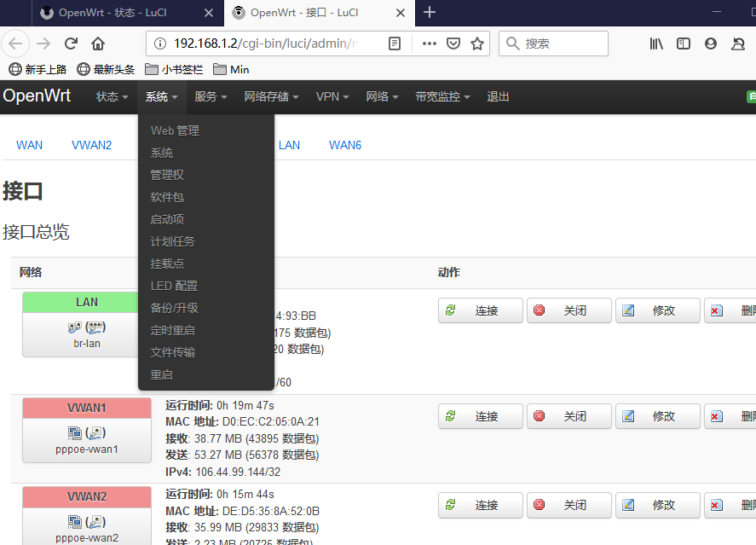The height and width of the screenshot is (545, 756).
Task: Click 连接 button for LAN interface
Action: point(480,310)
